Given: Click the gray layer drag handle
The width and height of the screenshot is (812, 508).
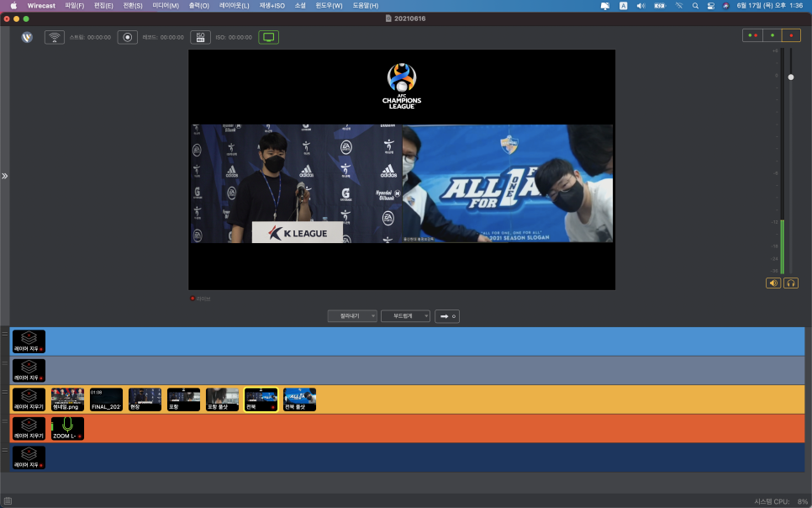Looking at the screenshot, I should coord(5,362).
